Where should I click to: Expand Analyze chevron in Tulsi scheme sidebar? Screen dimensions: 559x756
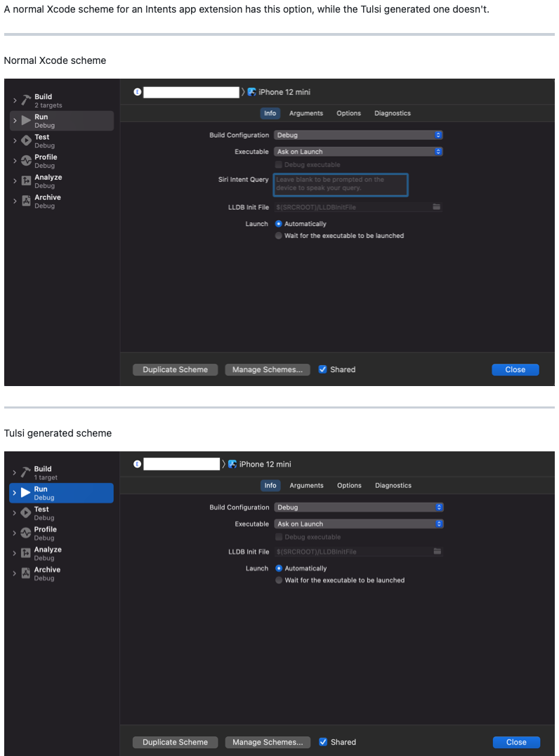[x=15, y=554]
